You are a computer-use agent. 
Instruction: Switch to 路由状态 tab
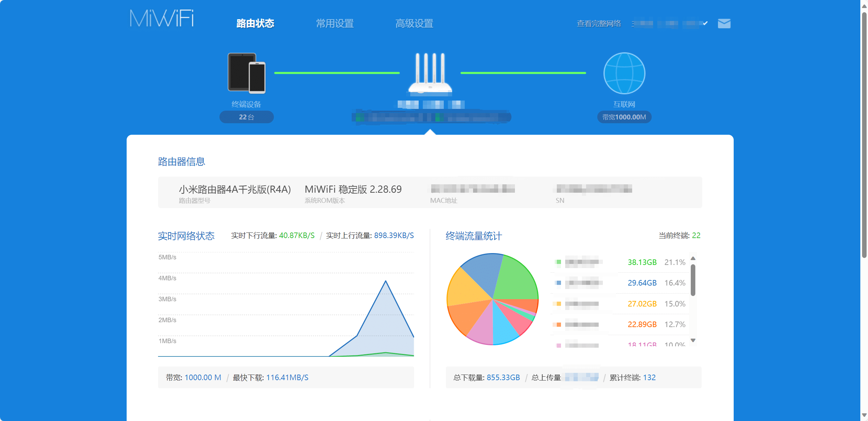coord(255,23)
